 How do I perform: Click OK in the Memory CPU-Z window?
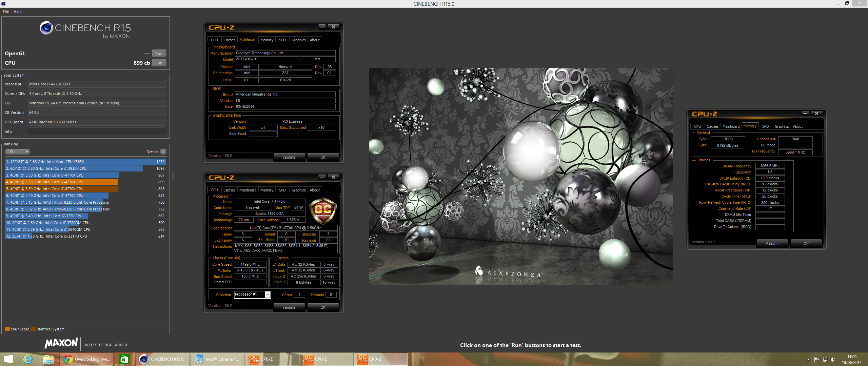coord(806,244)
